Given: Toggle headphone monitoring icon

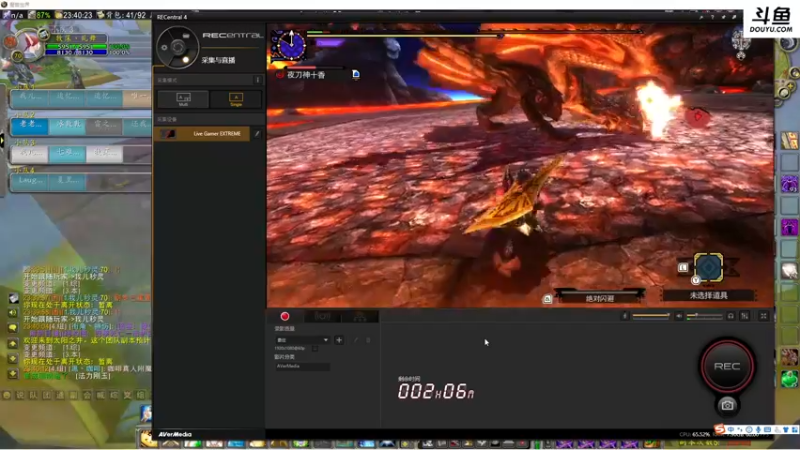Looking at the screenshot, I should (x=731, y=316).
